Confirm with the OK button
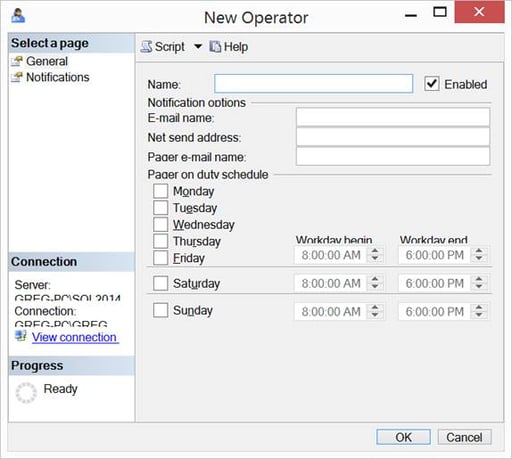The image size is (512, 459). [403, 437]
